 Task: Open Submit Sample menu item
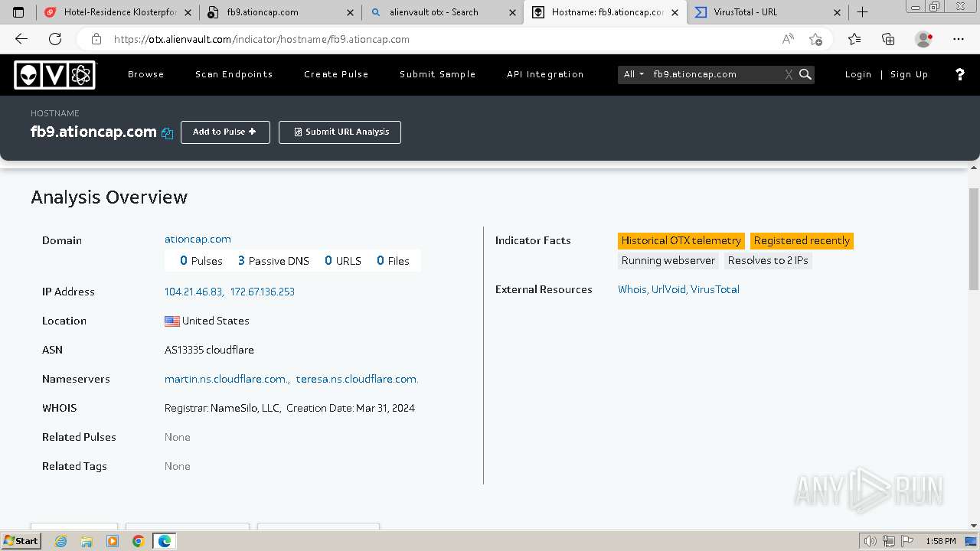[437, 74]
